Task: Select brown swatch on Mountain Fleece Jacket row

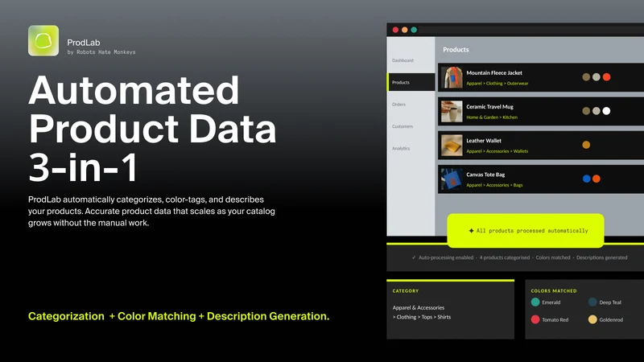Action: pos(586,76)
